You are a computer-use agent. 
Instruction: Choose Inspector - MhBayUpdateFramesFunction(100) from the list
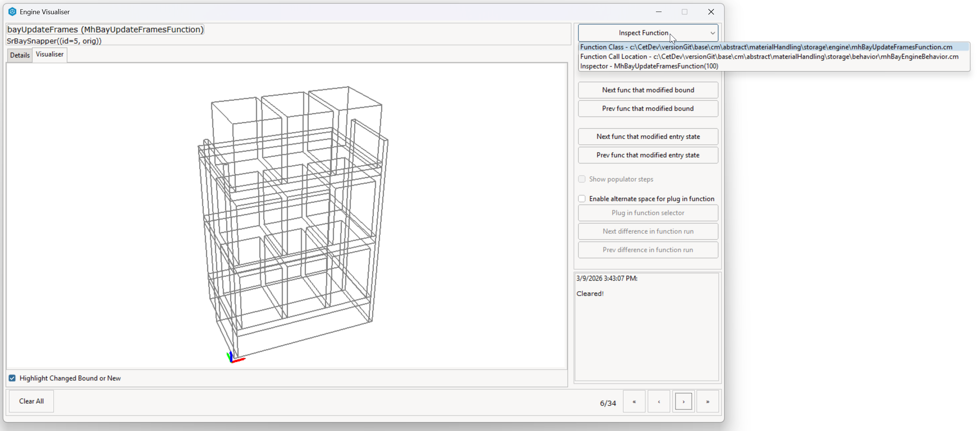point(649,66)
